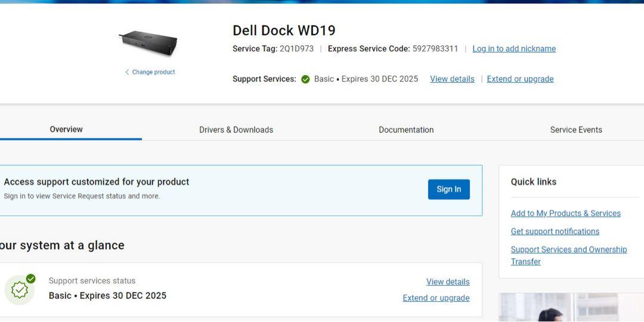The height and width of the screenshot is (322, 644).
Task: Click the Change product link
Action: (x=150, y=72)
